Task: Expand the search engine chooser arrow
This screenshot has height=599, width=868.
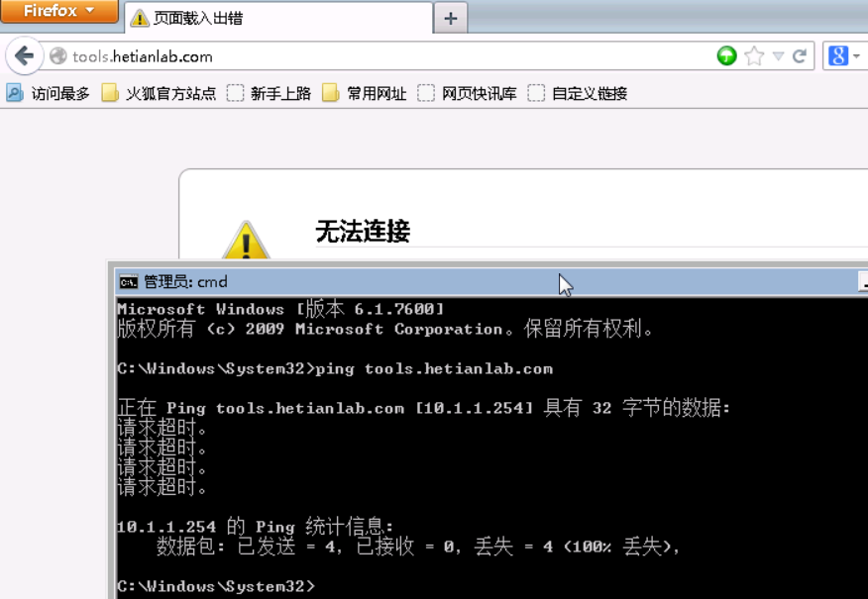Action: tap(856, 55)
